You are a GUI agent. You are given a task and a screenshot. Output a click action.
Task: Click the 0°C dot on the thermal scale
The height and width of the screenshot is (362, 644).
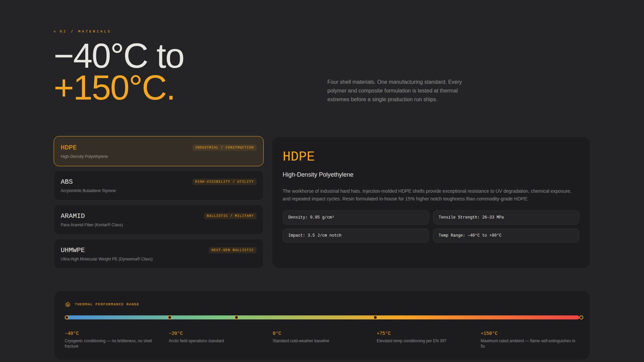click(237, 317)
